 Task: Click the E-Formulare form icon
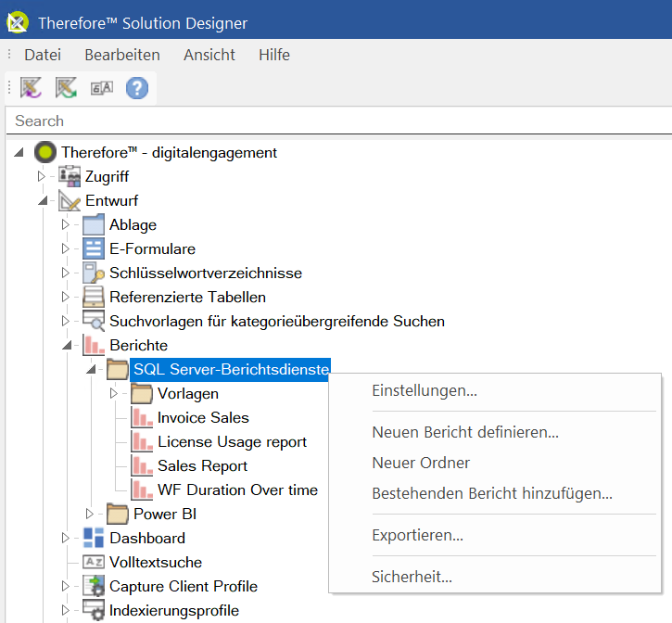click(x=94, y=248)
